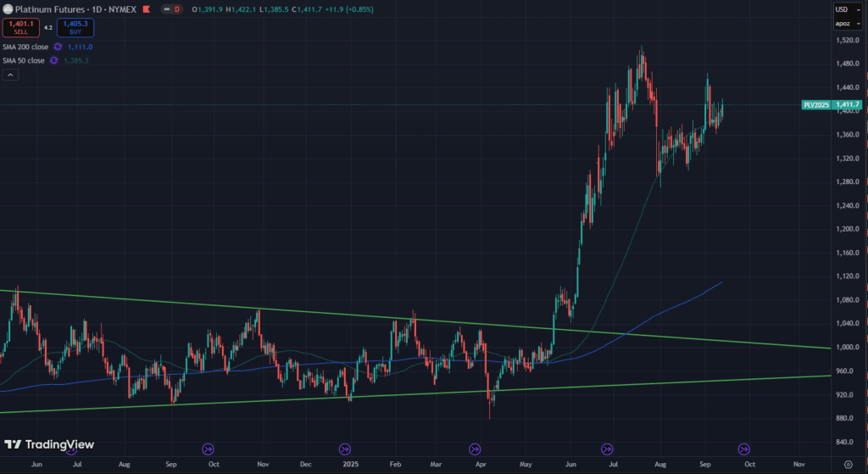Viewport: 868px width, 474px height.
Task: Open the apoz unit dropdown
Action: [x=843, y=24]
